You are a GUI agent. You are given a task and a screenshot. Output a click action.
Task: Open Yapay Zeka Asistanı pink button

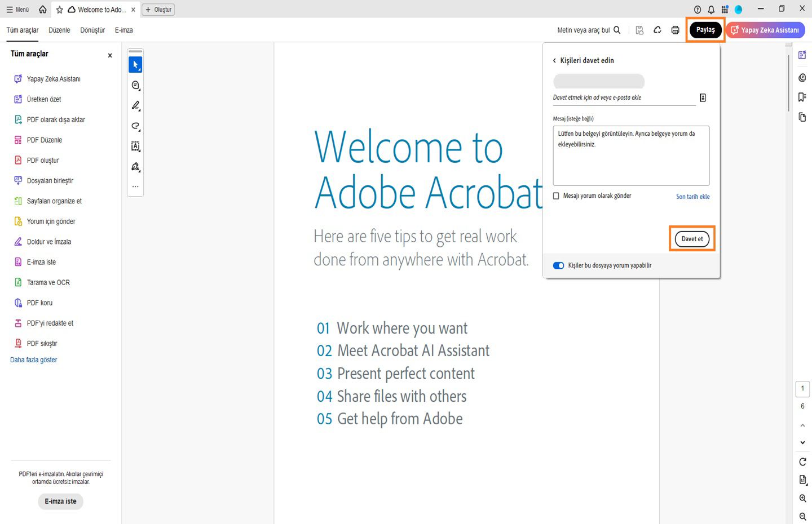[765, 30]
